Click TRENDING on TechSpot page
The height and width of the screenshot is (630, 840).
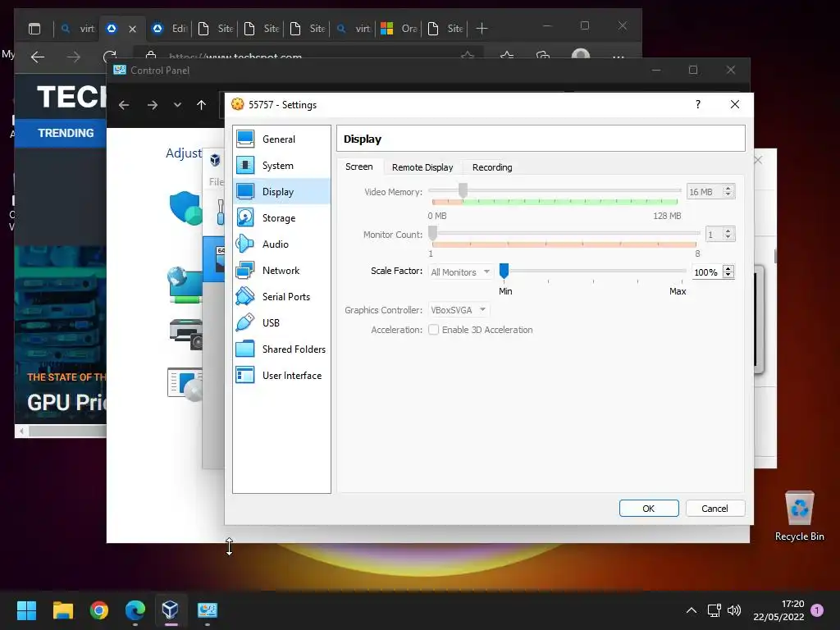(x=66, y=133)
